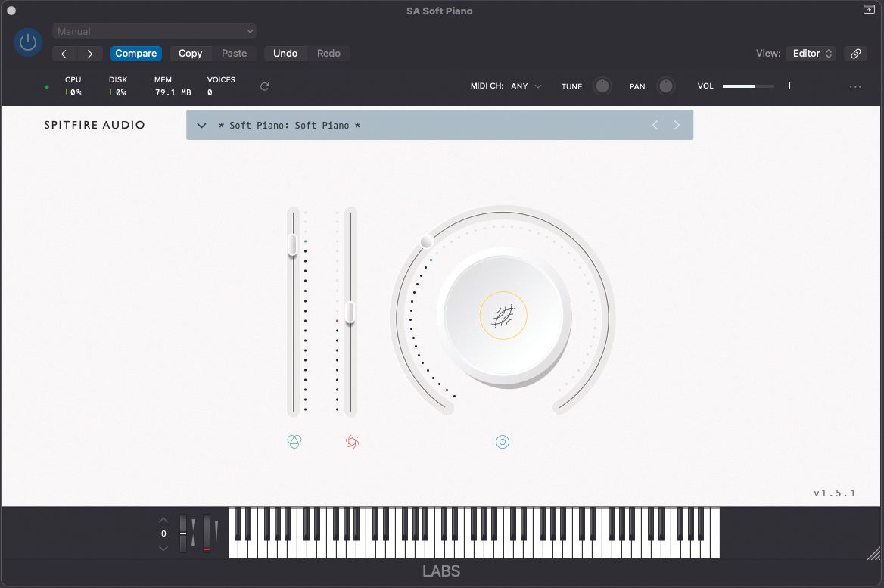Switch to Compare mode
The width and height of the screenshot is (884, 588).
[135, 53]
